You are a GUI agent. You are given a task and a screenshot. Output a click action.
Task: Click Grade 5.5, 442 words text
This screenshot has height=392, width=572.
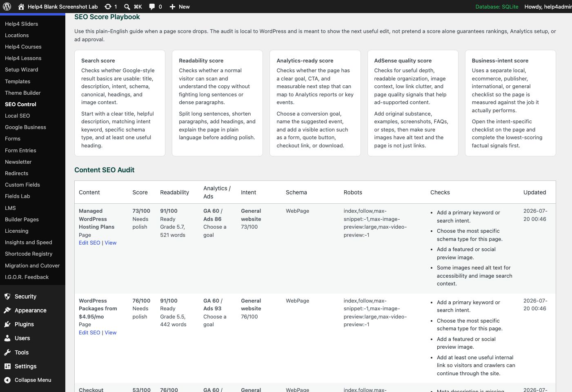[x=173, y=321]
